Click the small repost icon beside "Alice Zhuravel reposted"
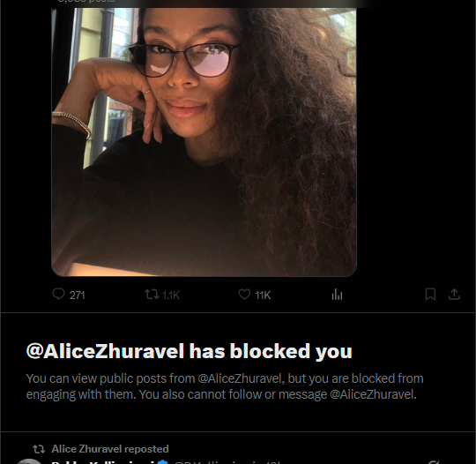 [x=39, y=449]
